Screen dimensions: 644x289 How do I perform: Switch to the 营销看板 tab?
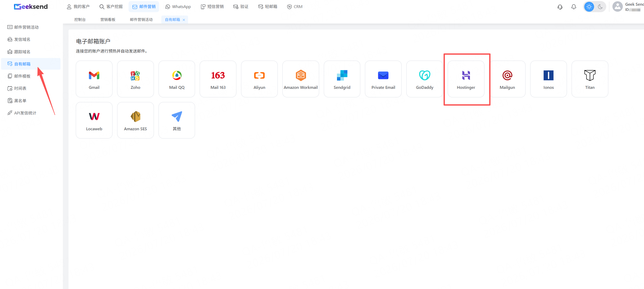[x=108, y=20]
